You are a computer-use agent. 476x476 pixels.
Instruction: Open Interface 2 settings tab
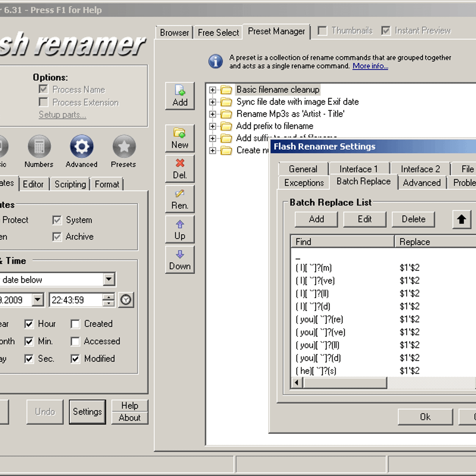coord(420,169)
